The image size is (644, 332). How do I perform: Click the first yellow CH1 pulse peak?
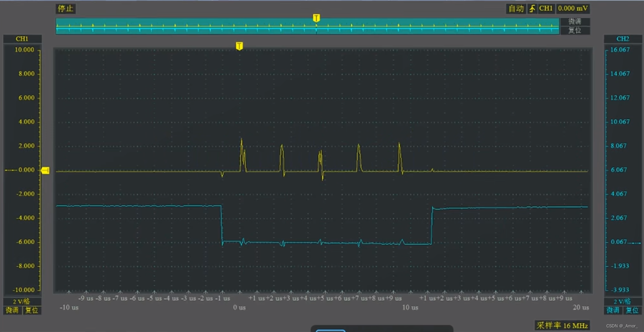click(241, 140)
